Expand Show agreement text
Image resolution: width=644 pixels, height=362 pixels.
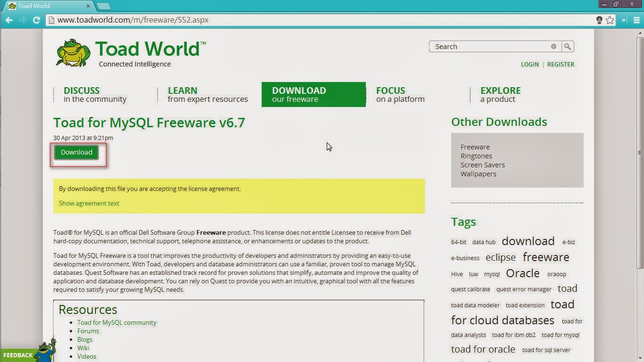[x=89, y=204]
